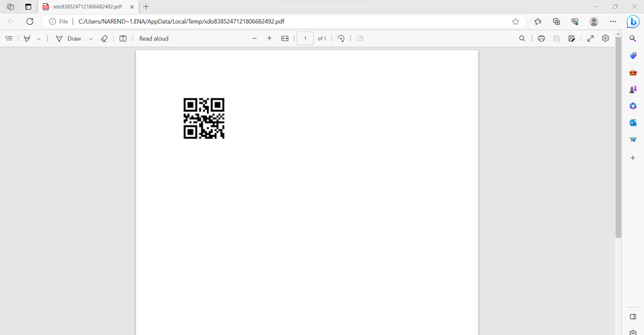Toggle the sidebar split screen icon
The width and height of the screenshot is (644, 335).
pyautogui.click(x=633, y=316)
